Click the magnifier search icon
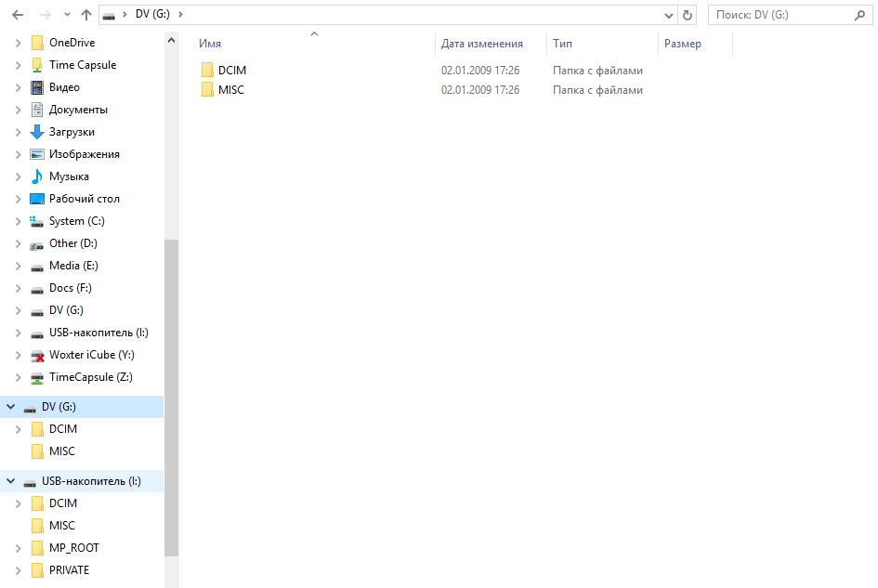This screenshot has height=588, width=878. click(859, 15)
